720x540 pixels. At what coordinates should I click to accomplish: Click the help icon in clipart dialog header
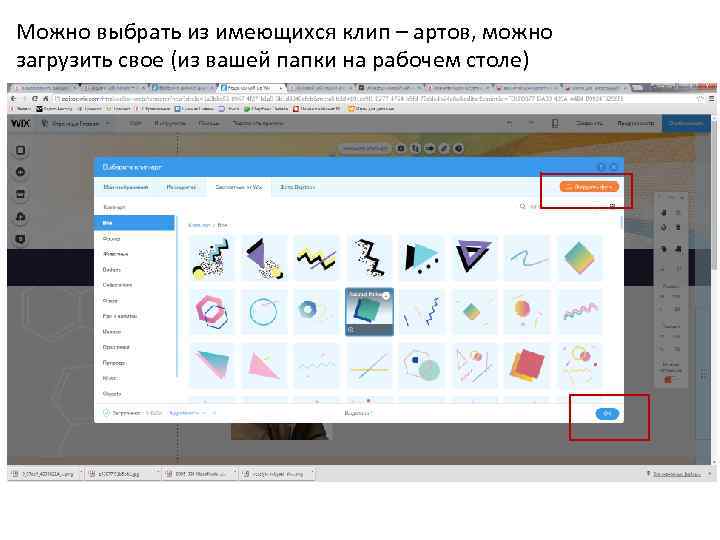(601, 167)
